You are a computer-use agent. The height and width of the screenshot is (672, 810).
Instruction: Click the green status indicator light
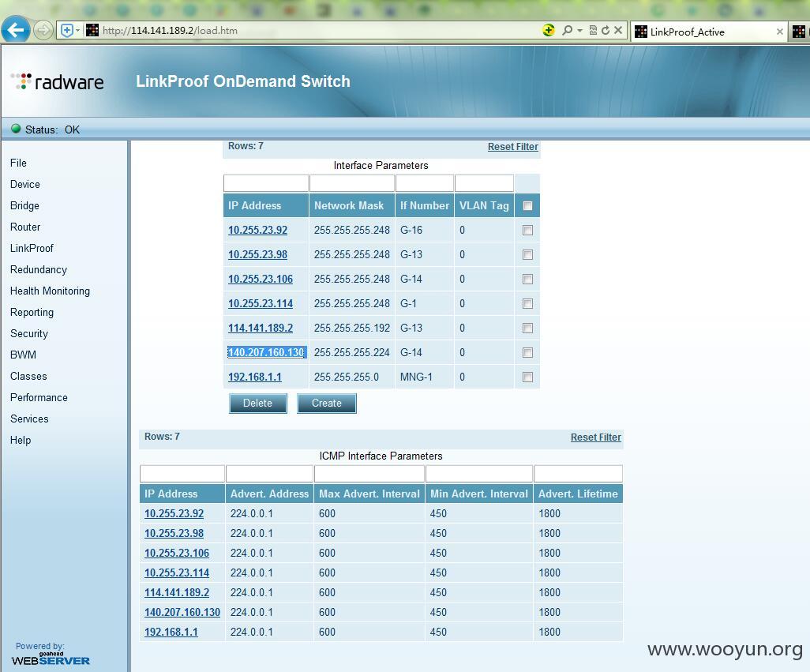pyautogui.click(x=16, y=129)
